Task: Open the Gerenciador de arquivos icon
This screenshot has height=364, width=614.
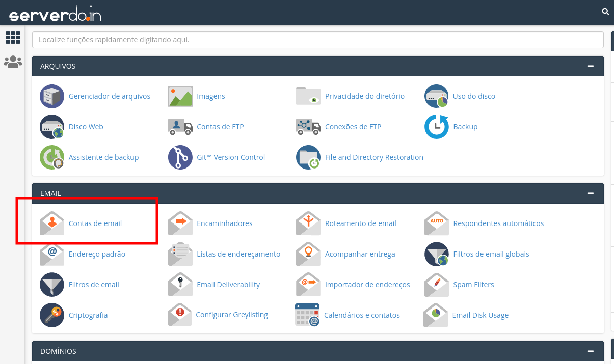Action: (x=52, y=96)
